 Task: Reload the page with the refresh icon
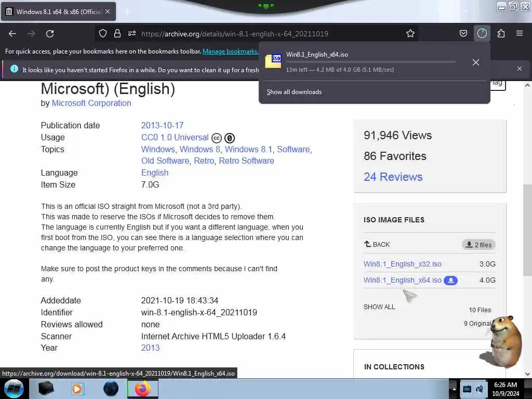pos(50,34)
